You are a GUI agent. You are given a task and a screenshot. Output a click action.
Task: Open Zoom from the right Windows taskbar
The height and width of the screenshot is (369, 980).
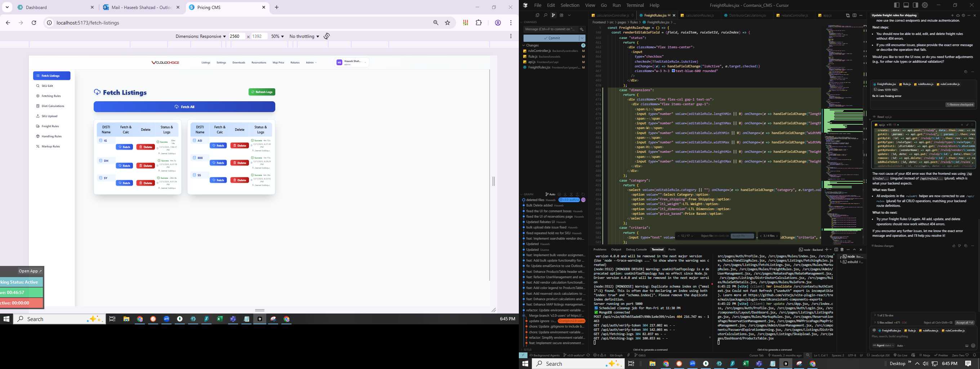pos(692,364)
